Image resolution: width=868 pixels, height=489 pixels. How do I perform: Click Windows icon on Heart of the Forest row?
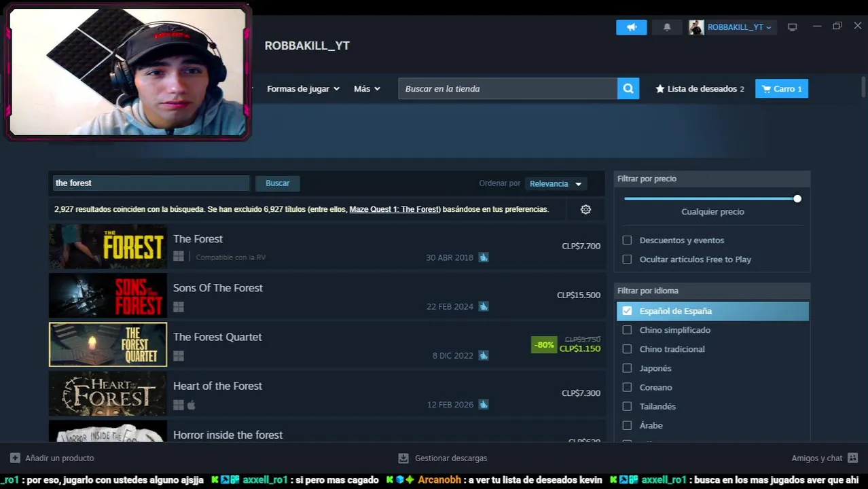click(x=178, y=405)
